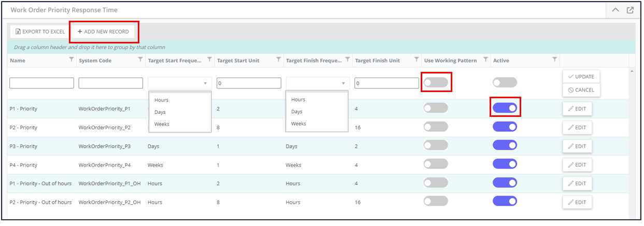Click Export to Excel button

coord(40,32)
